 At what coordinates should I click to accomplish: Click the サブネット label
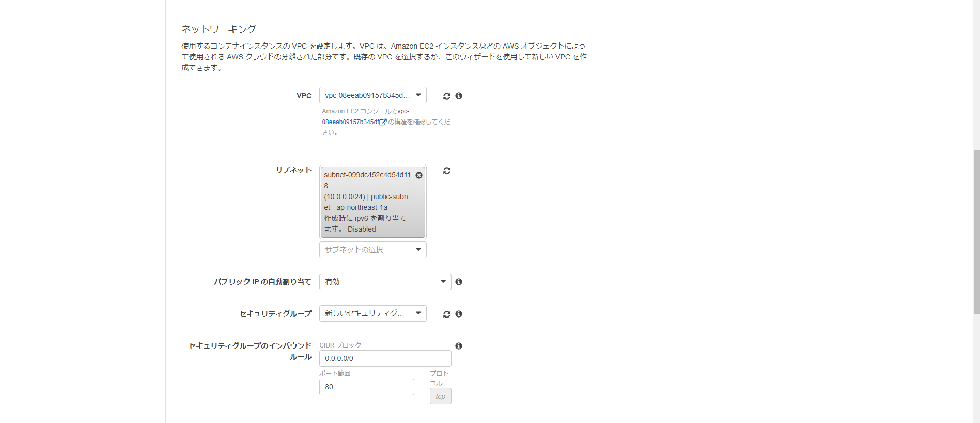point(293,170)
